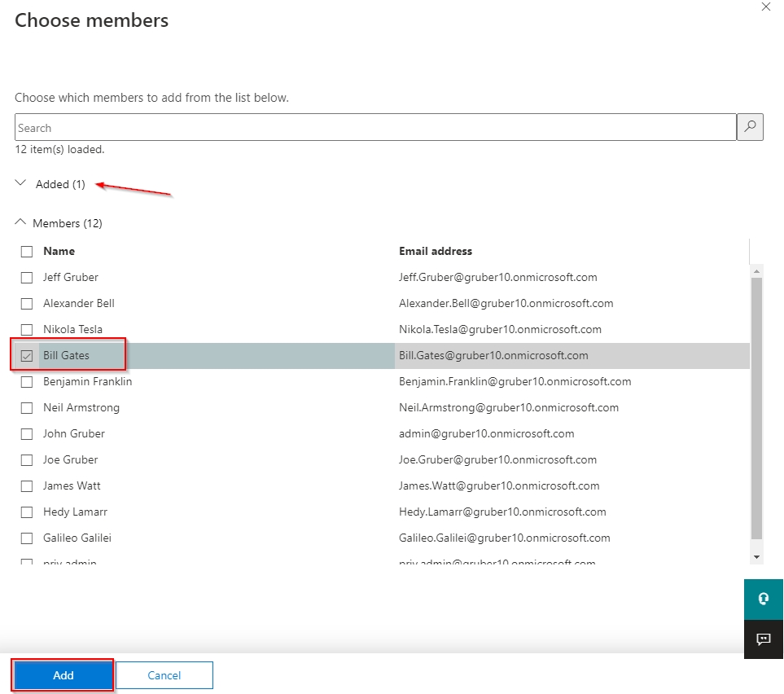This screenshot has height=694, width=784.
Task: Select Hedy Lamarr's checkbox
Action: click(27, 512)
